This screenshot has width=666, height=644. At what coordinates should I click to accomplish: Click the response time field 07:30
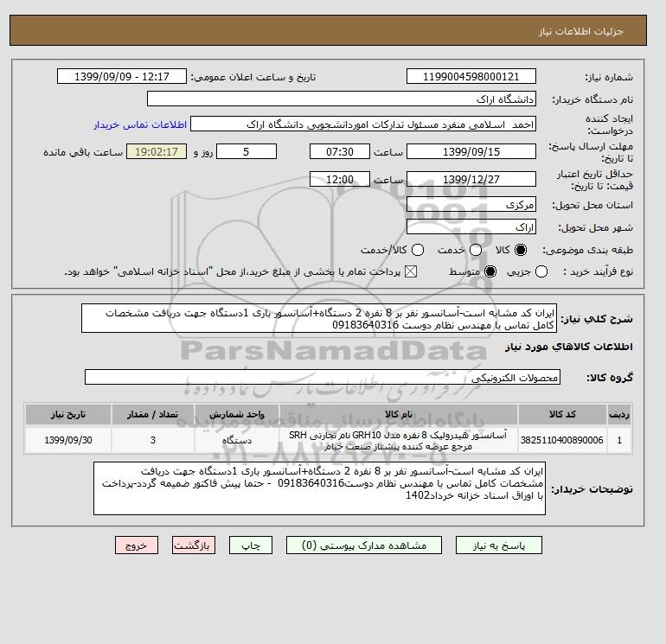[x=340, y=151]
